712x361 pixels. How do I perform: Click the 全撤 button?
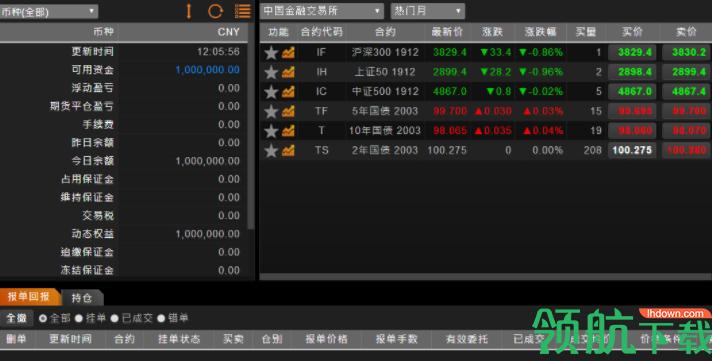(x=17, y=318)
